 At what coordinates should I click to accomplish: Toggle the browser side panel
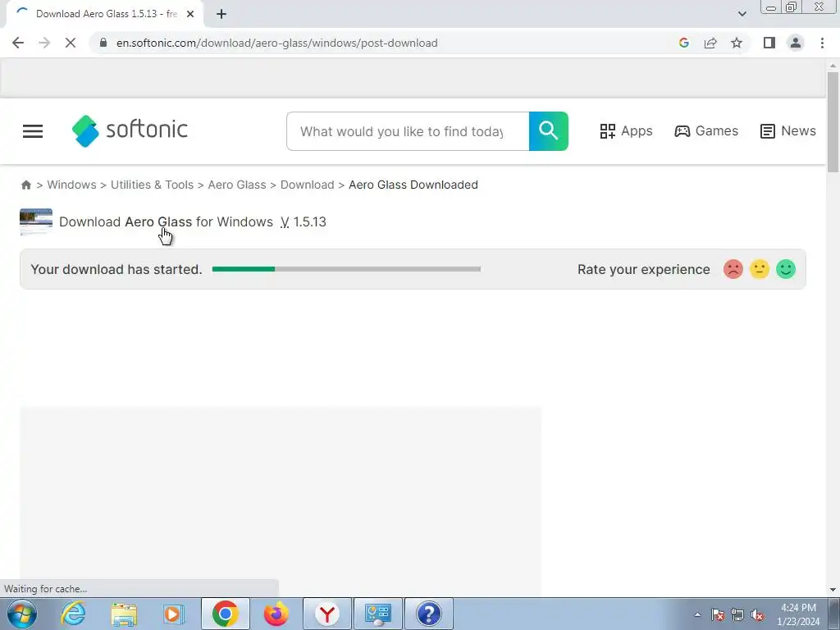pos(769,43)
